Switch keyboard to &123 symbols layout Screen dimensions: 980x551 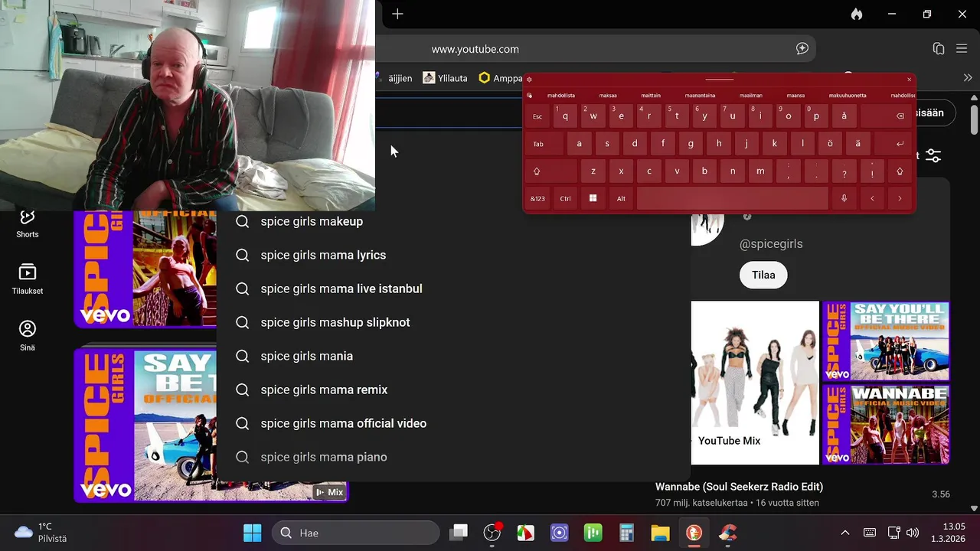537,198
